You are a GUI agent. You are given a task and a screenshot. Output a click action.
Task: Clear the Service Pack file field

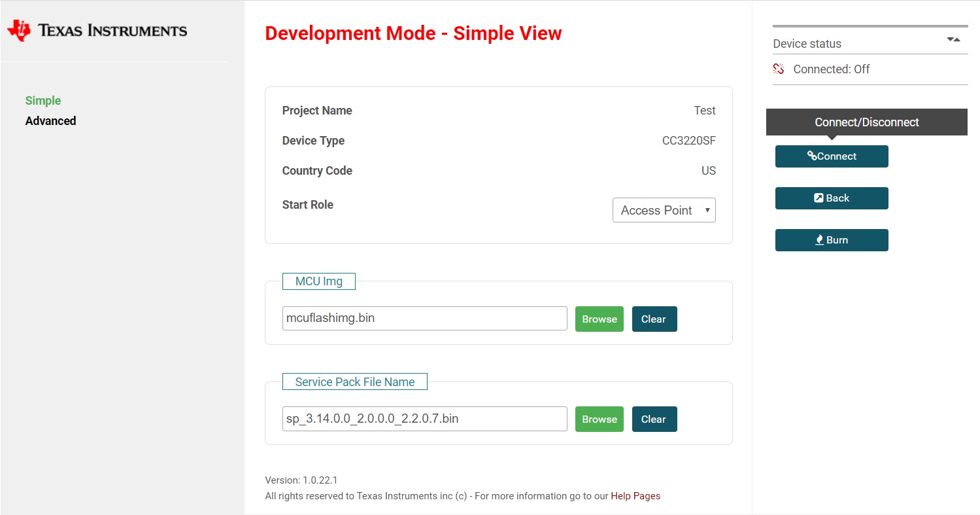(654, 419)
